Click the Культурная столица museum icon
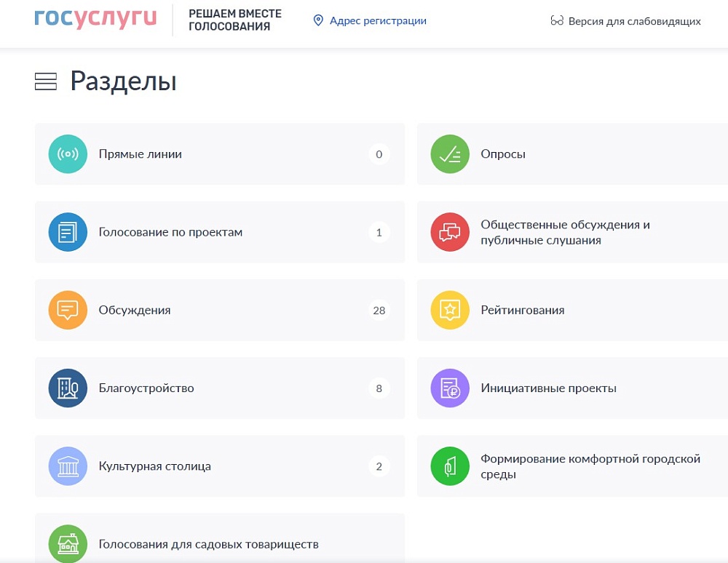 [x=68, y=466]
